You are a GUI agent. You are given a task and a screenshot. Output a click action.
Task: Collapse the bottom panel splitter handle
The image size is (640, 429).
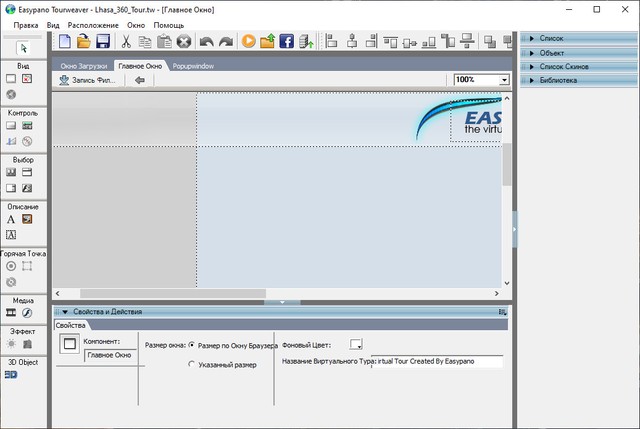coord(282,302)
